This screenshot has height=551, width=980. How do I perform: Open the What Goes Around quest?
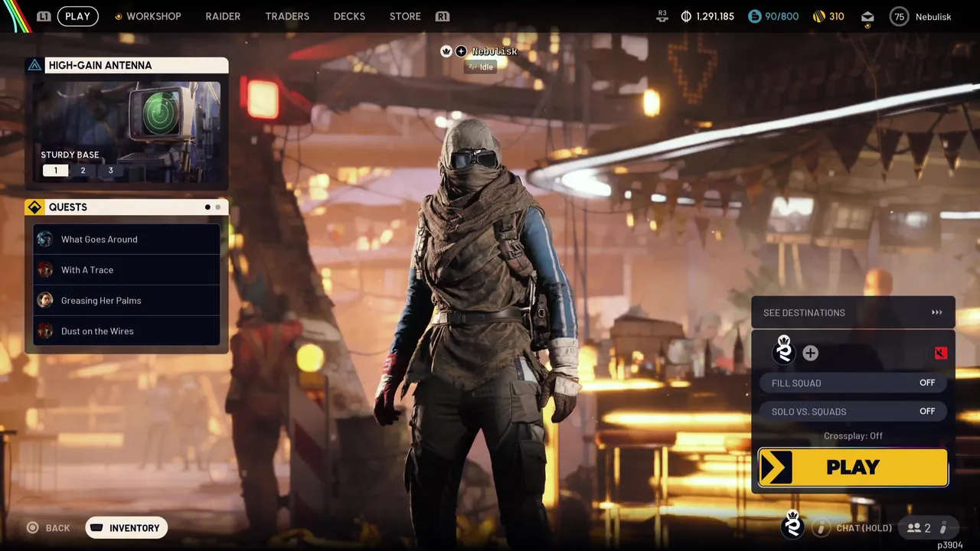point(127,239)
